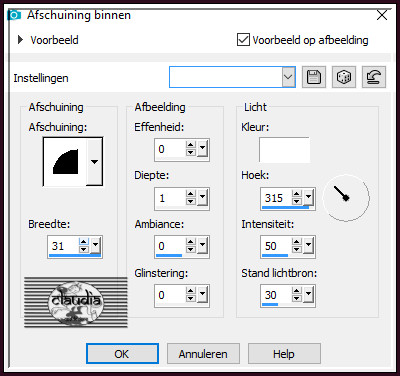Image resolution: width=400 pixels, height=376 pixels.
Task: Click the Help button
Action: pyautogui.click(x=284, y=353)
